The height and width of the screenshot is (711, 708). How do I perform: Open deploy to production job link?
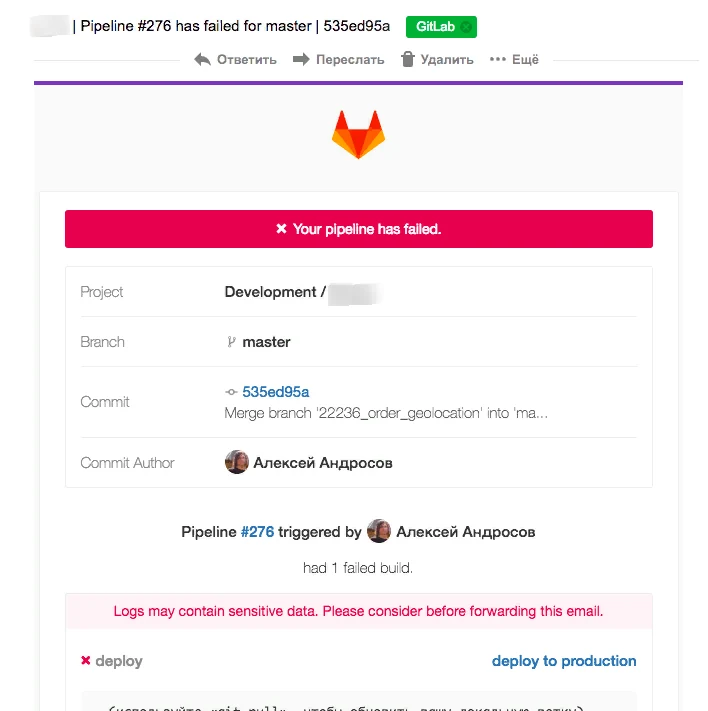[x=564, y=661]
